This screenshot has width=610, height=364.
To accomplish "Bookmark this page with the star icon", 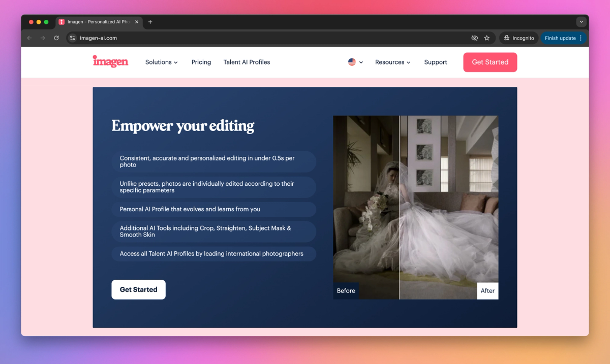I will coord(487,38).
